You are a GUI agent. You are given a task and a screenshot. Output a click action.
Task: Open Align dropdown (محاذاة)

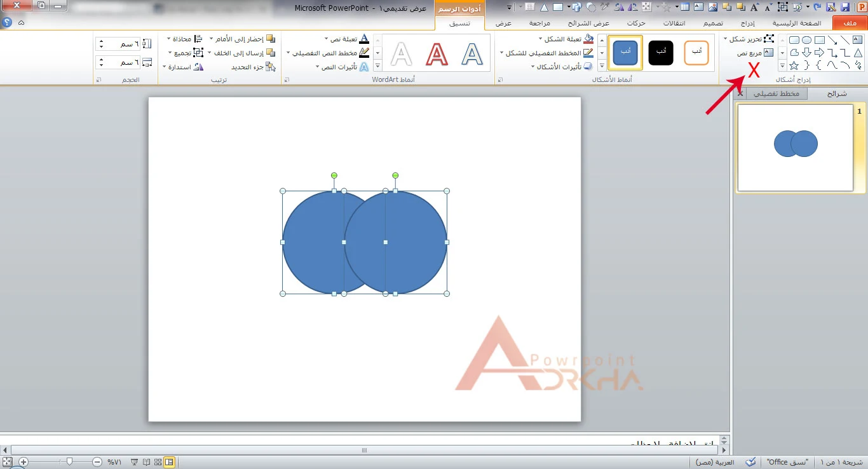pos(184,39)
